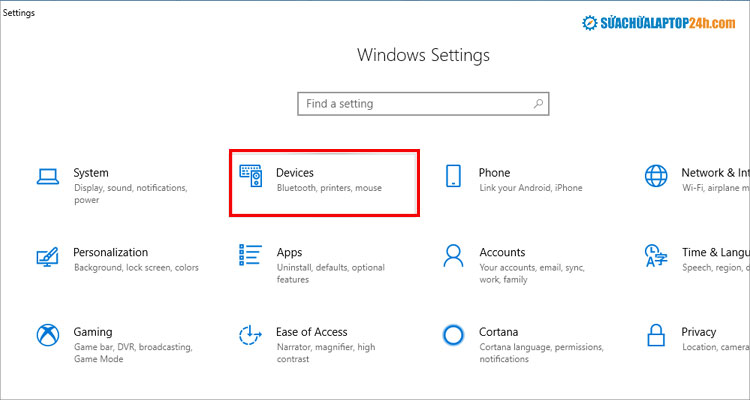Select 'Link your Android, iPhone' text
This screenshot has width=750, height=400.
pyautogui.click(x=530, y=188)
